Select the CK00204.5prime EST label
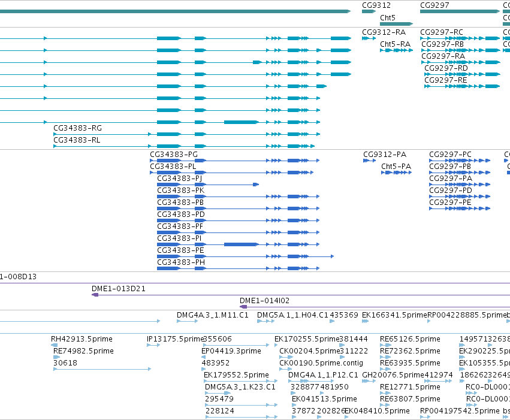The height and width of the screenshot is (420, 510). [x=309, y=351]
